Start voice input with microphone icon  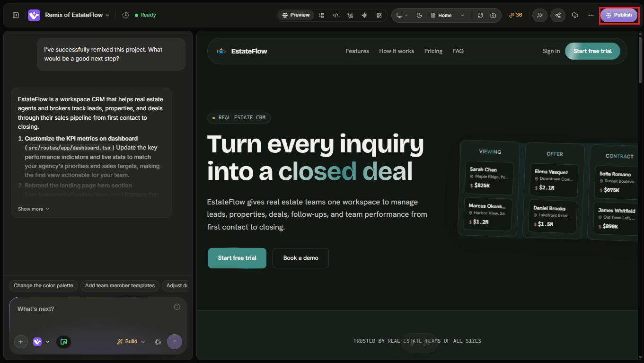pyautogui.click(x=158, y=342)
